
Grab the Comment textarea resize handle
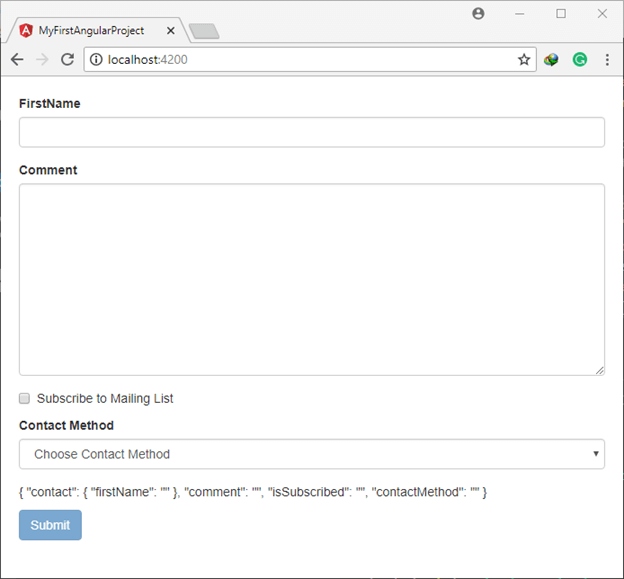pyautogui.click(x=600, y=371)
